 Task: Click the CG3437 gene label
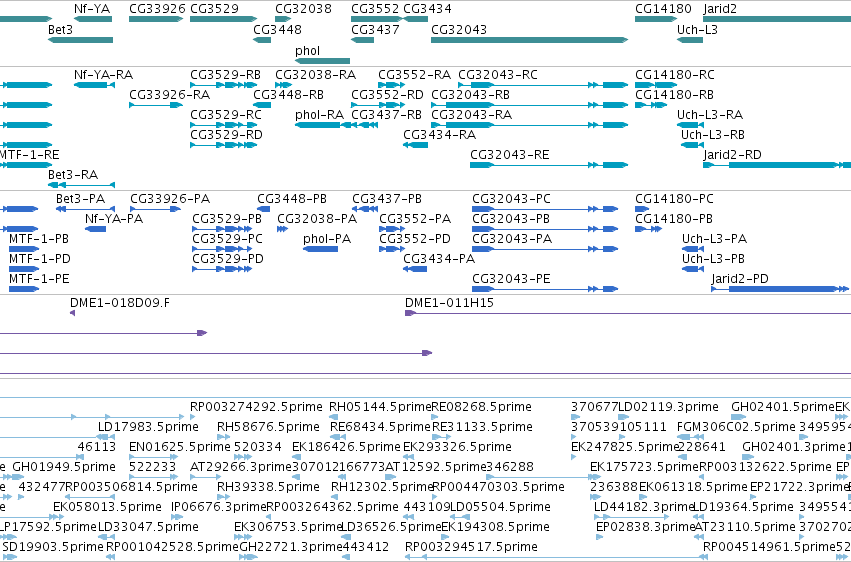376,29
